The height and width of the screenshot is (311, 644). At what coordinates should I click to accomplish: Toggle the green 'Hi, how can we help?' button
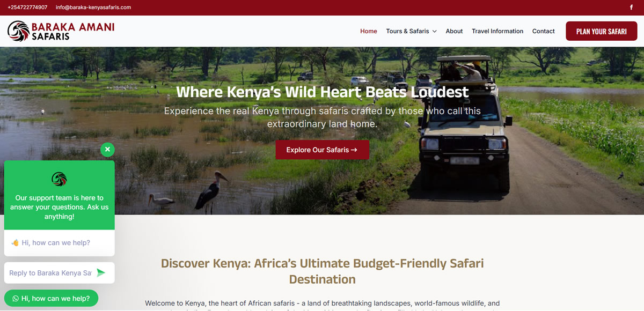click(x=51, y=299)
